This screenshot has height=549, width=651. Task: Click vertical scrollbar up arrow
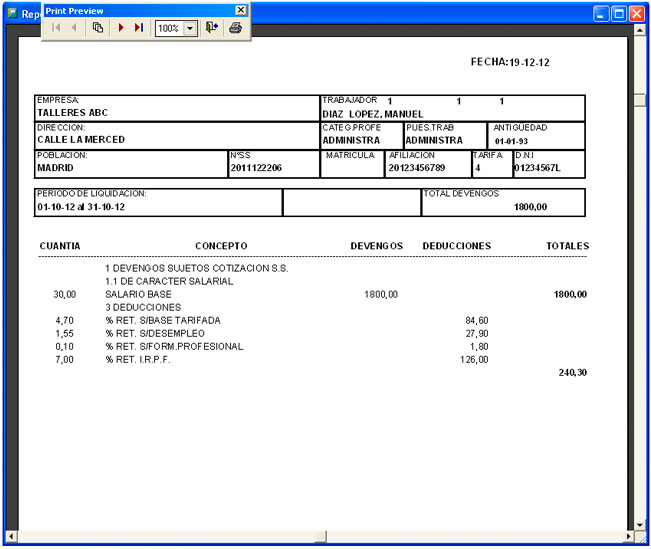coord(639,30)
